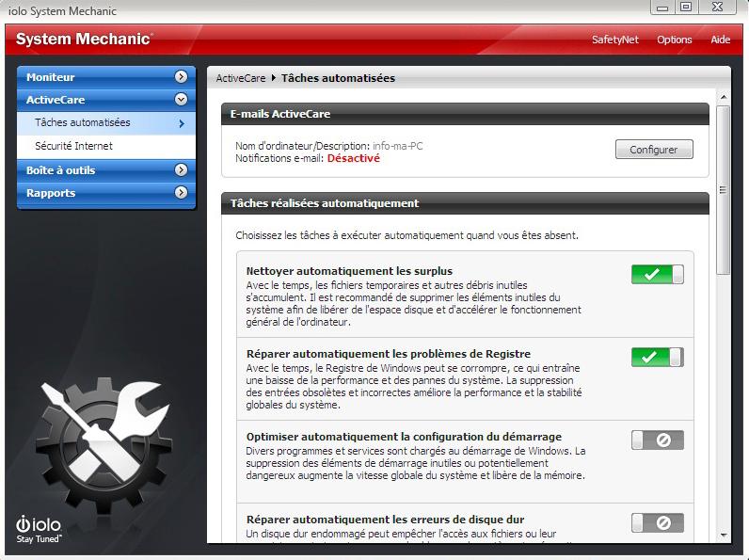This screenshot has width=749, height=560.
Task: Click the Désactivé notification status
Action: tap(353, 158)
